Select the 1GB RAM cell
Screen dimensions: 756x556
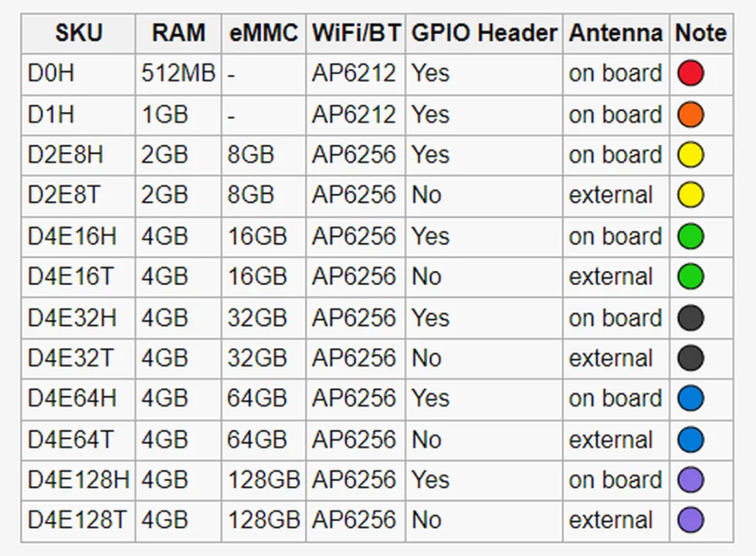(x=164, y=115)
